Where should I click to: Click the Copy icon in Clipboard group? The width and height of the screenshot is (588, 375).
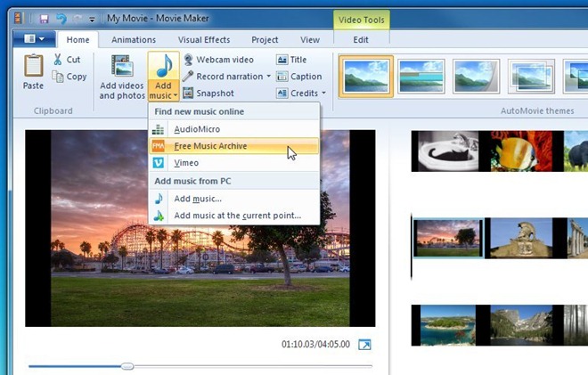point(58,77)
